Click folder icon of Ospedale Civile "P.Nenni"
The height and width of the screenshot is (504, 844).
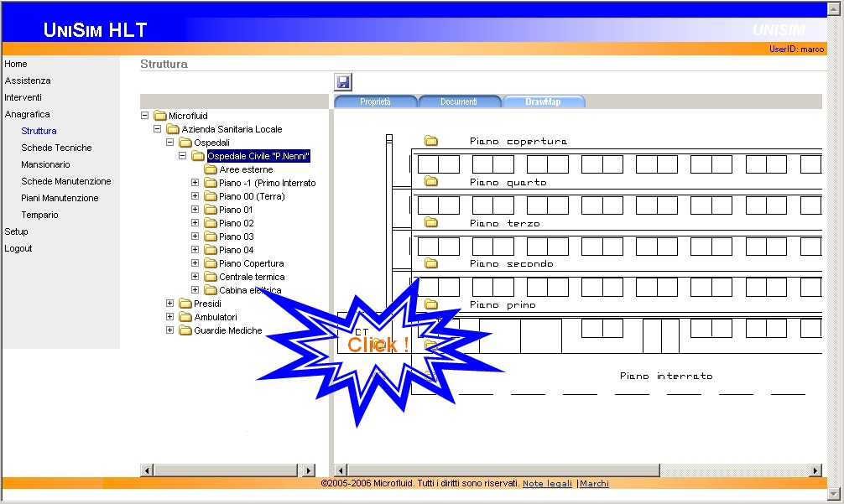[198, 156]
